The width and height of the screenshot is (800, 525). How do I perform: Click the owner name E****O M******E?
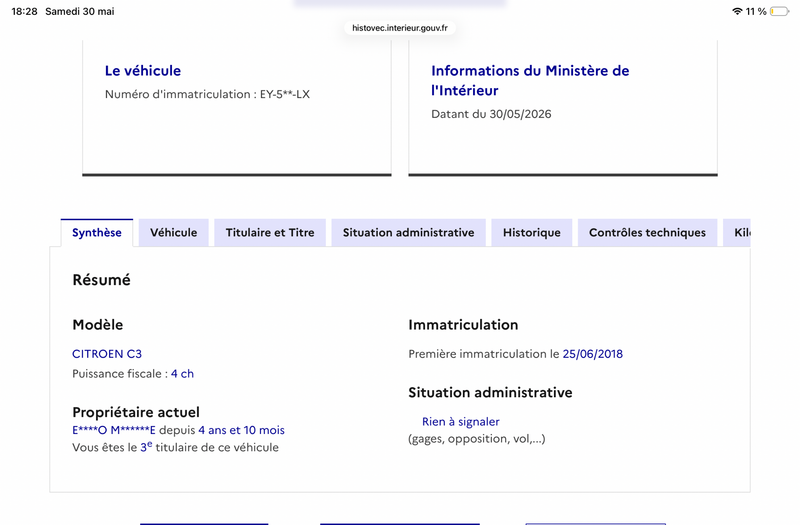point(114,430)
